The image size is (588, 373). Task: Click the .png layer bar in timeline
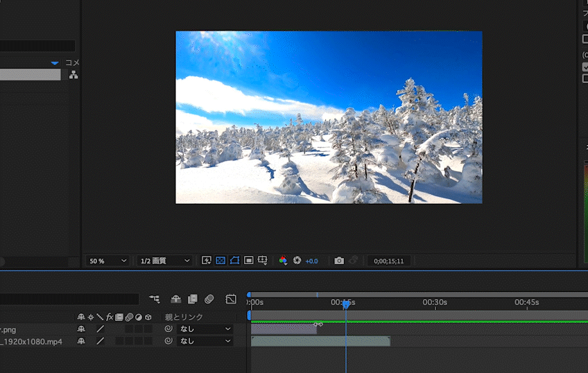[x=284, y=329]
